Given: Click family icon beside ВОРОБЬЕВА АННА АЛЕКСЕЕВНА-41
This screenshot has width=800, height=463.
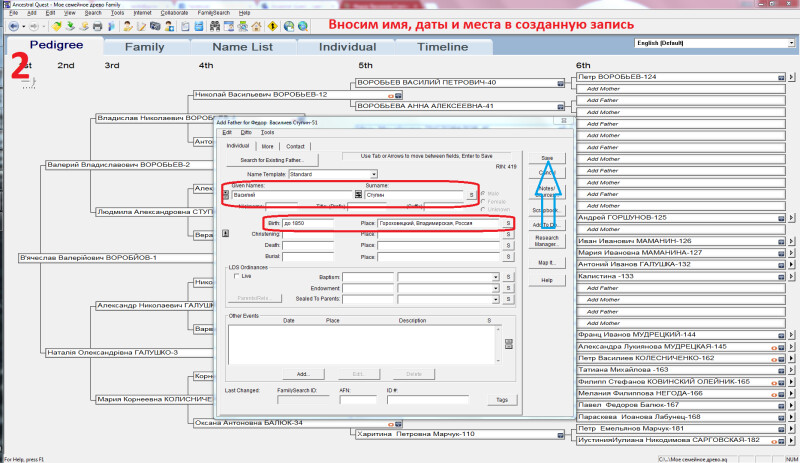Looking at the screenshot, I should point(561,107).
